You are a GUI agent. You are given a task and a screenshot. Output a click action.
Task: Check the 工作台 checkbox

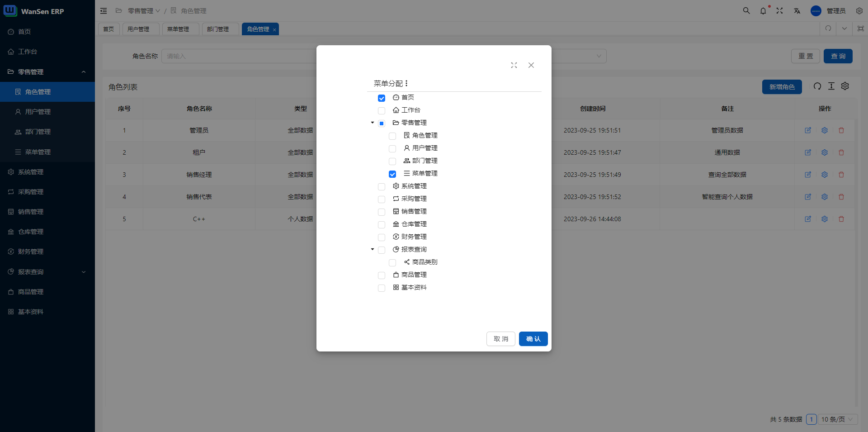tap(382, 111)
